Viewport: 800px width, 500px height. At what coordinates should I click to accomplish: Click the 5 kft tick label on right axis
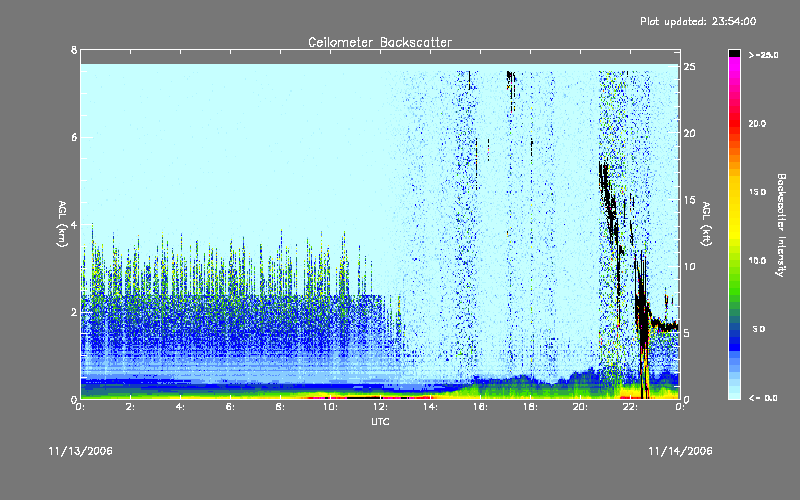point(687,333)
